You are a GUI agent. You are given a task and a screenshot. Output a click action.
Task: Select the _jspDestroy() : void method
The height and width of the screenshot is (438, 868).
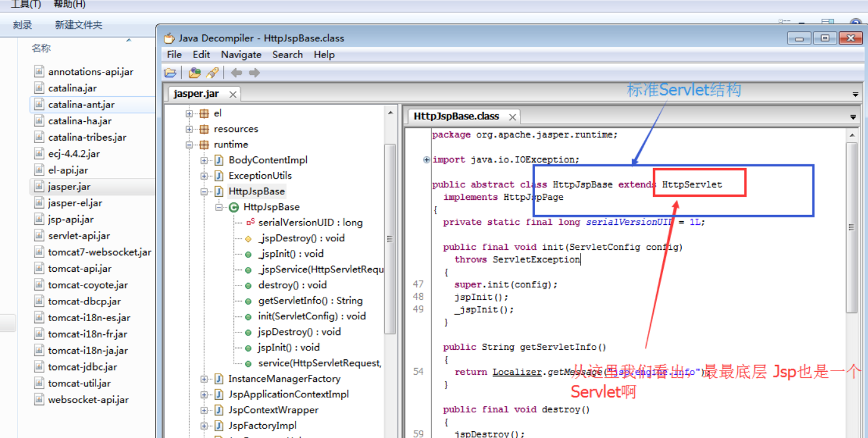[x=301, y=238]
